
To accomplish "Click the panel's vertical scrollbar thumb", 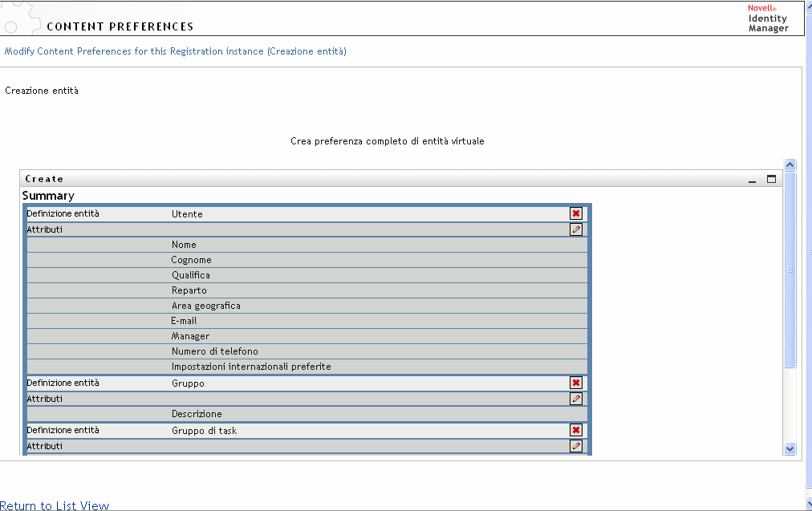I will point(790,269).
